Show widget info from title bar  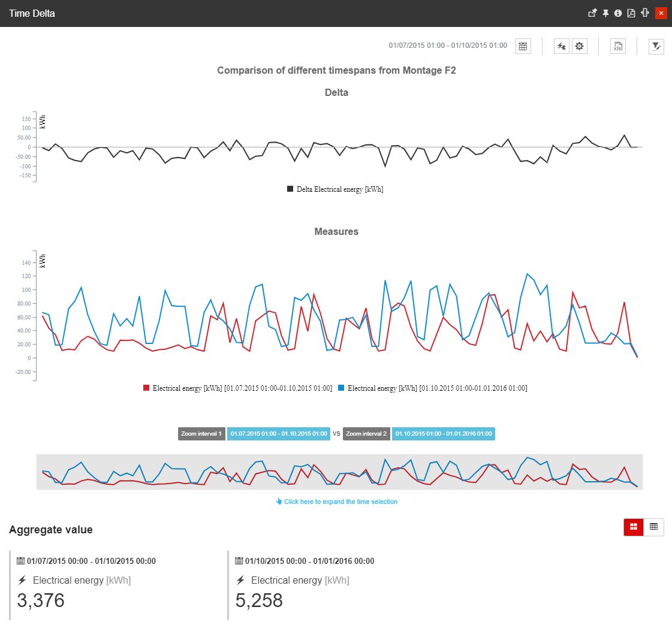618,13
